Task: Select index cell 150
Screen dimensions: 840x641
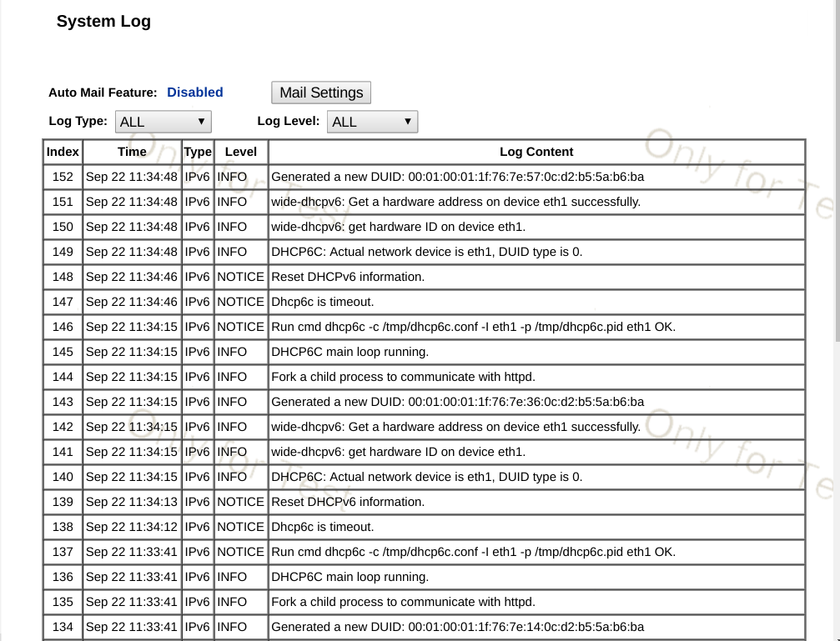Action: (x=63, y=227)
